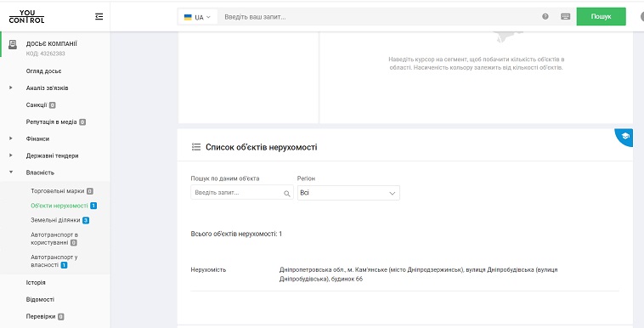Collapse the Власність section arrow
Viewport: 644px width, 328px height.
[11, 172]
